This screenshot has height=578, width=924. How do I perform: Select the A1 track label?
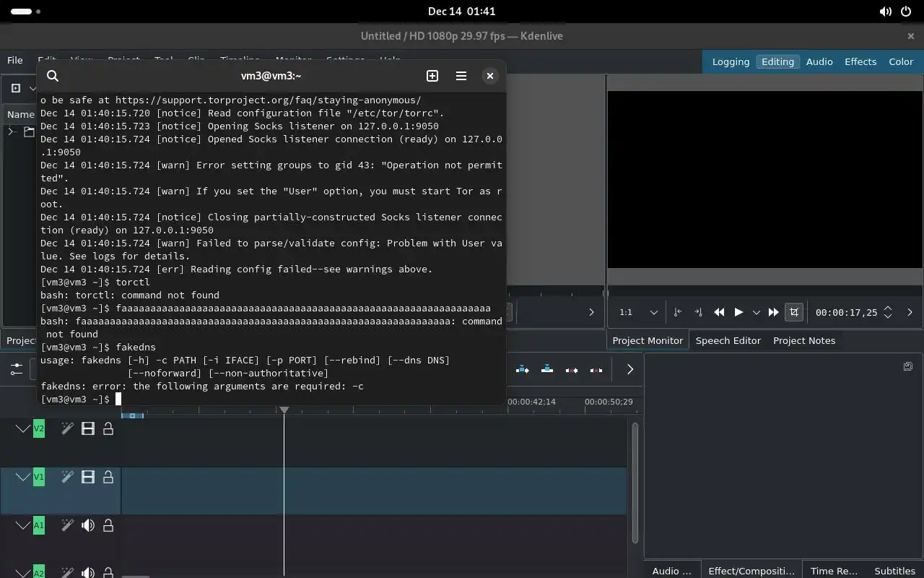point(39,525)
